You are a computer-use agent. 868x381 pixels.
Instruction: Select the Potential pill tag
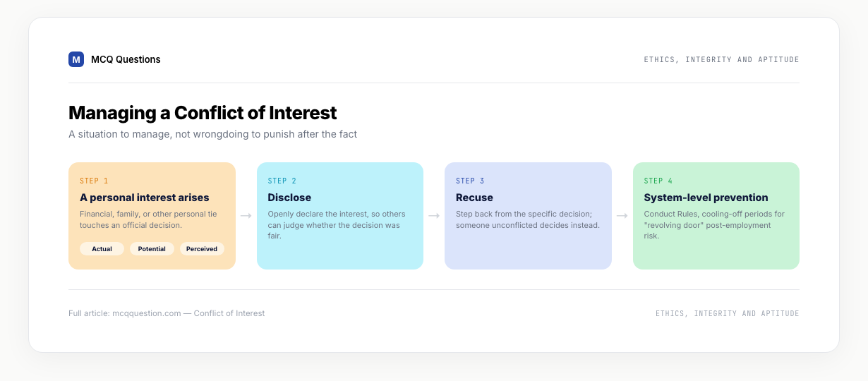click(152, 249)
